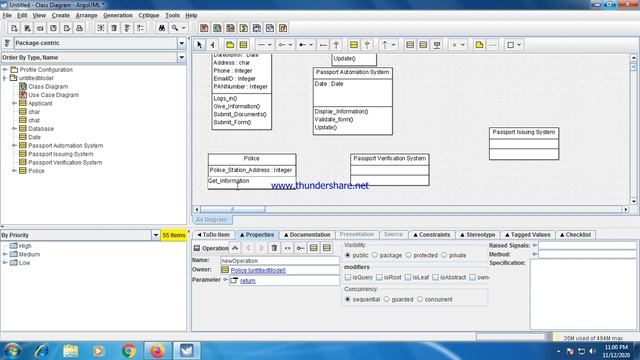Expand the Police tree node
Viewport: 640px width, 360px height.
coord(14,171)
